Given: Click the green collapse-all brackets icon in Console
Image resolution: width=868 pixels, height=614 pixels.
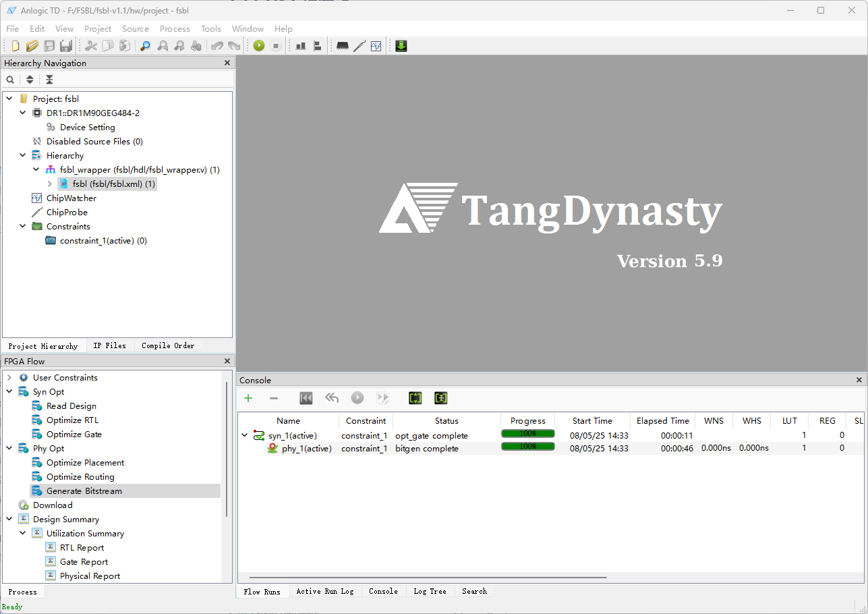Looking at the screenshot, I should tap(441, 398).
